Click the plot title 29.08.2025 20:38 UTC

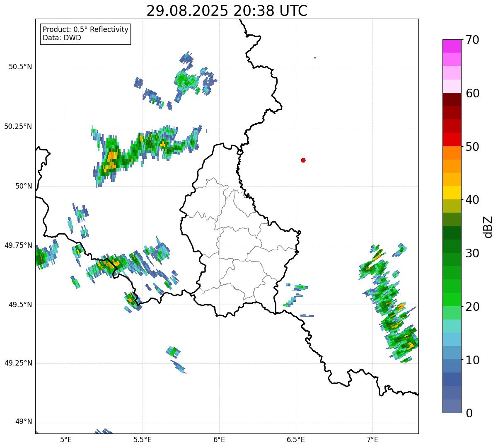pyautogui.click(x=227, y=11)
